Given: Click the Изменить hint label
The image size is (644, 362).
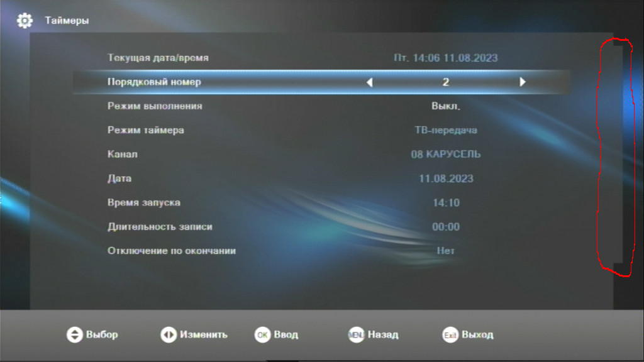Looking at the screenshot, I should click(203, 335).
